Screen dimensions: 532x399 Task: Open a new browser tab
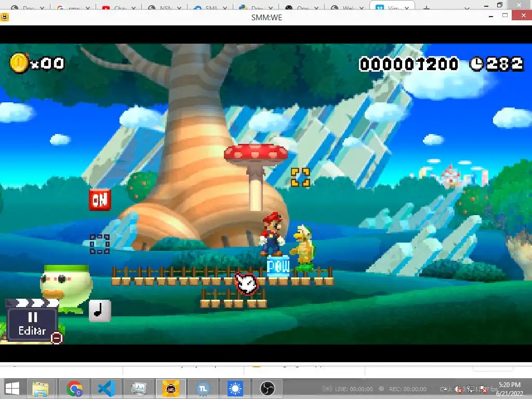(x=427, y=7)
